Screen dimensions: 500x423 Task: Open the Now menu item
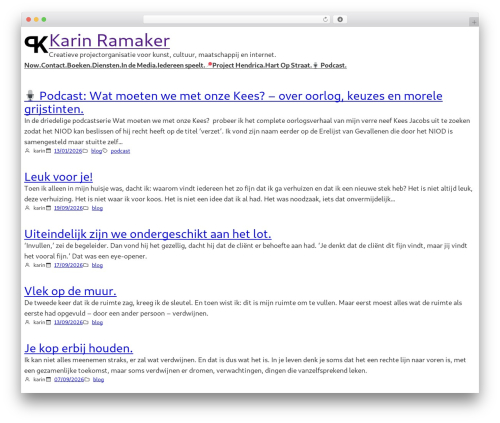click(32, 65)
